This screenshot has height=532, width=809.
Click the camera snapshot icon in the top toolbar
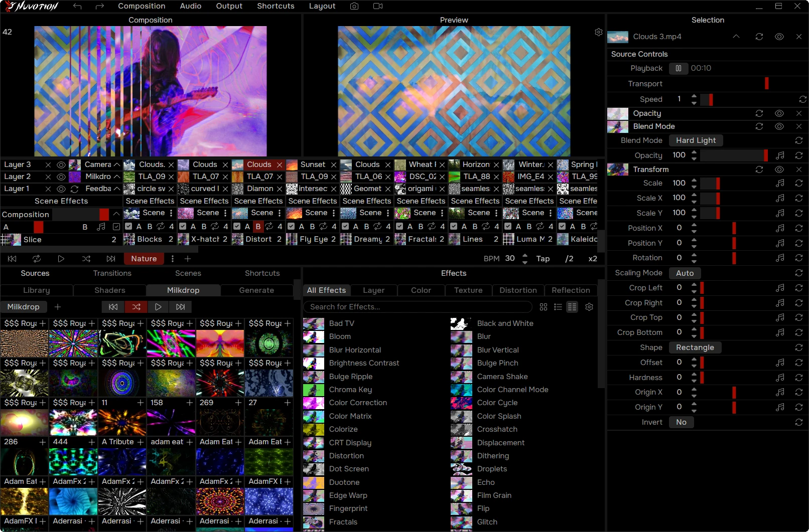coord(354,6)
